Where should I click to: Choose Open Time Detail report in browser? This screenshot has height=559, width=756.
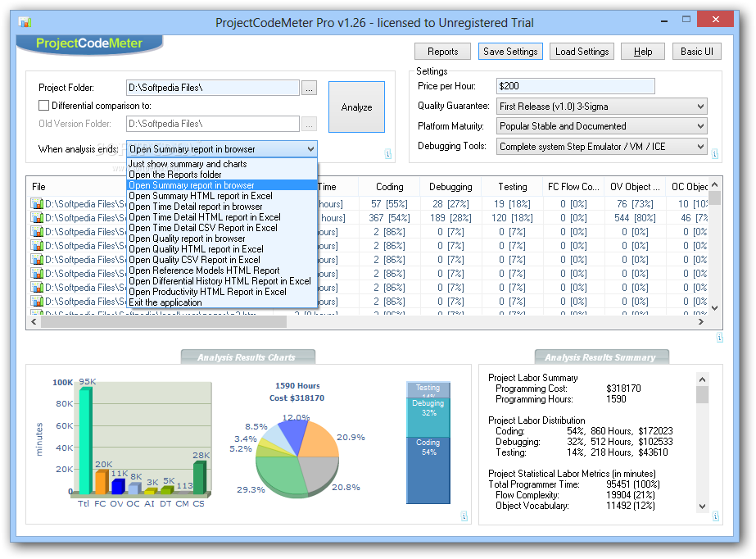[x=222, y=207]
